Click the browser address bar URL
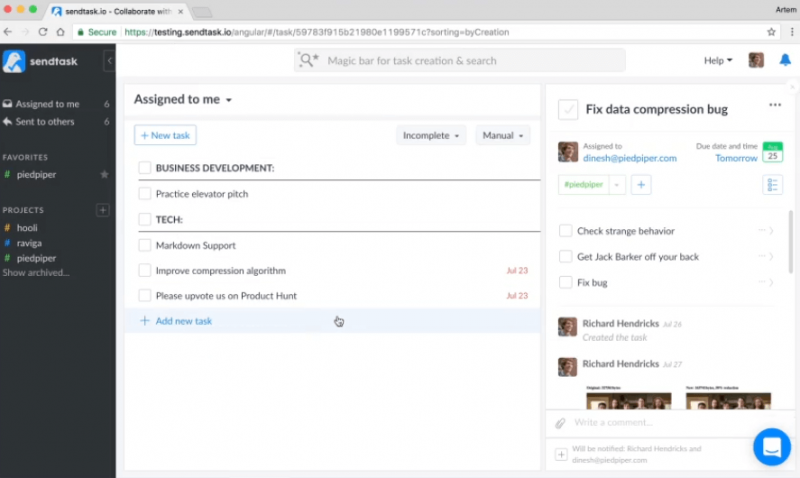Image resolution: width=800 pixels, height=478 pixels. click(316, 32)
